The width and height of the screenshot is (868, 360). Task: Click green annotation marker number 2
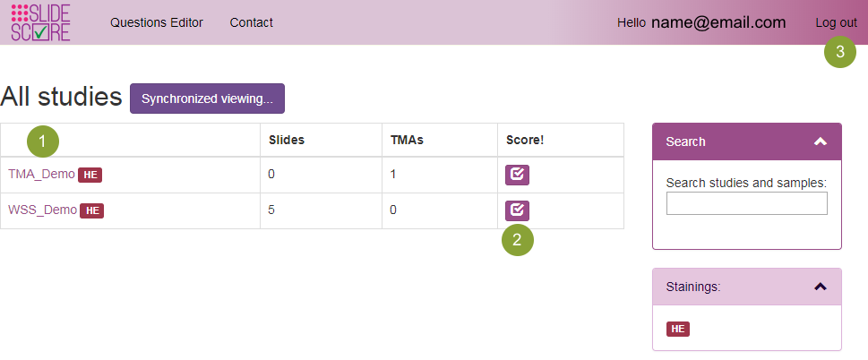(x=518, y=240)
